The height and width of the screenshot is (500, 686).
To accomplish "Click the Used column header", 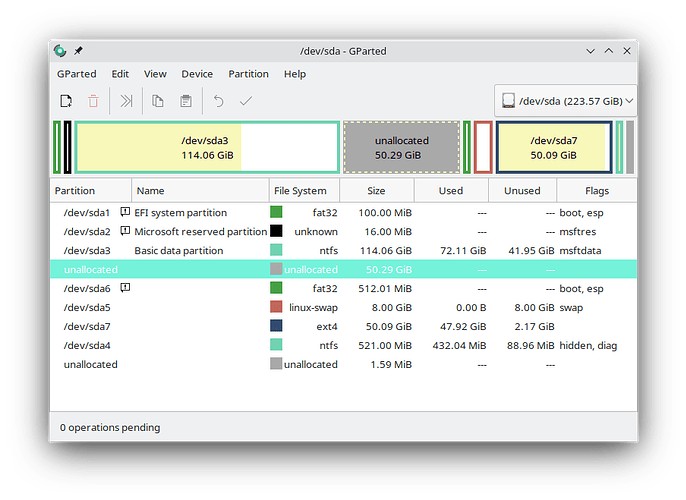I will tap(451, 191).
